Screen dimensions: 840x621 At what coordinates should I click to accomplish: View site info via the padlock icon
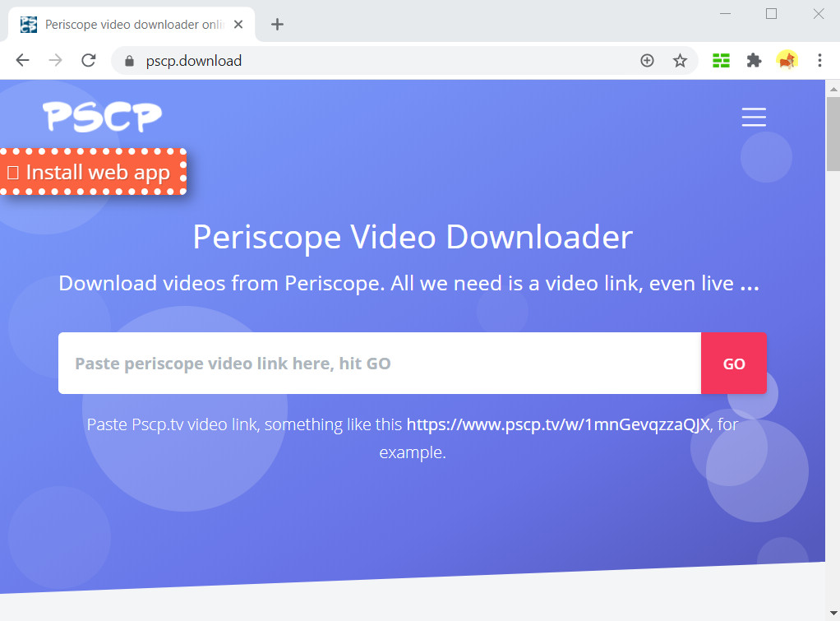pyautogui.click(x=129, y=61)
